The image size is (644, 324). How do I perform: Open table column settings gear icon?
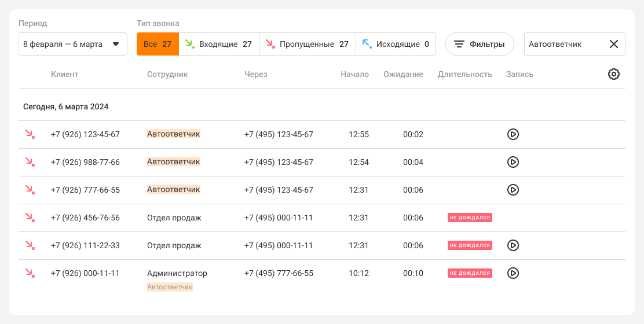[x=613, y=74]
